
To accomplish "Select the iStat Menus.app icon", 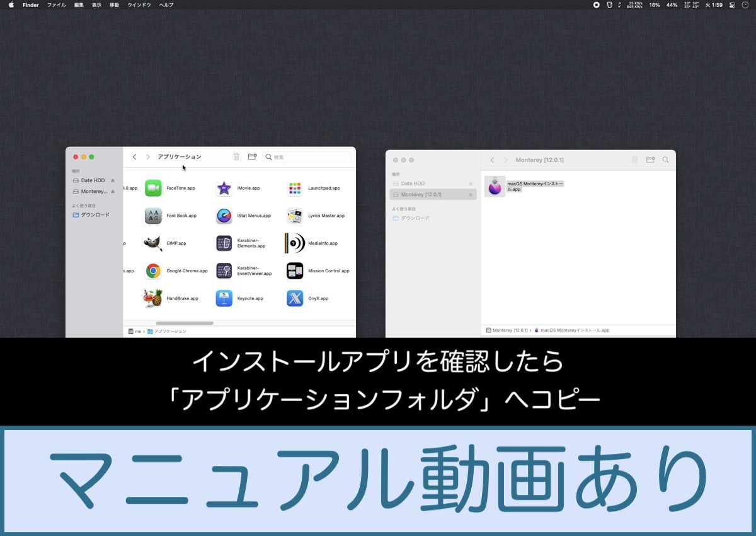I will point(224,216).
